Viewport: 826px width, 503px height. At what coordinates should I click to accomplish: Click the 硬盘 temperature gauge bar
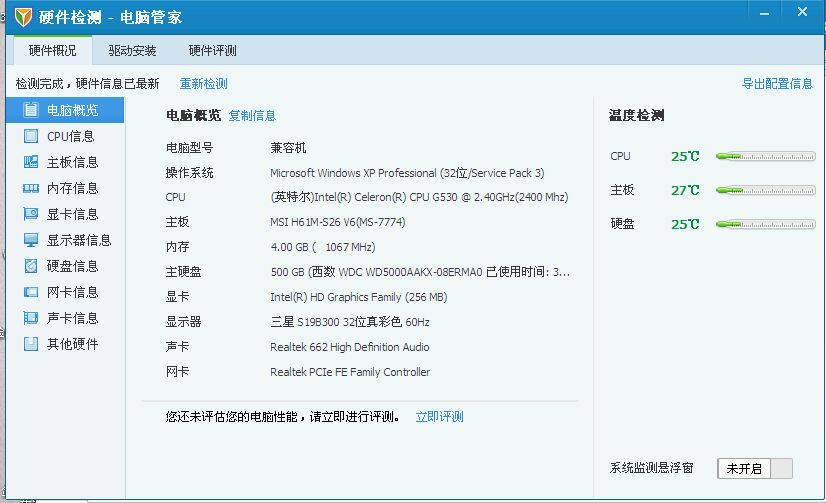765,224
